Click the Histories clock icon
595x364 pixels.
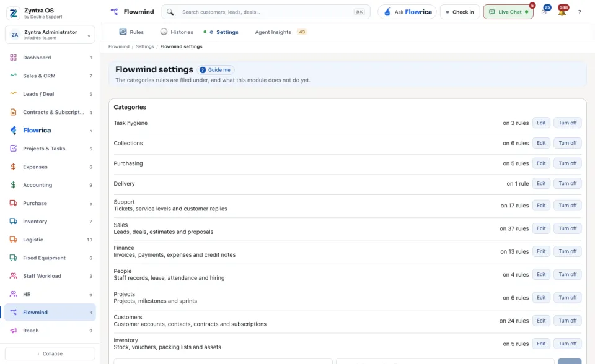click(164, 32)
